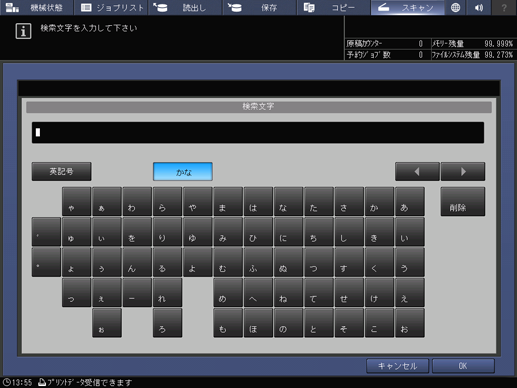Image resolution: width=517 pixels, height=388 pixels.
Task: Tap the て key
Action: pos(319,293)
